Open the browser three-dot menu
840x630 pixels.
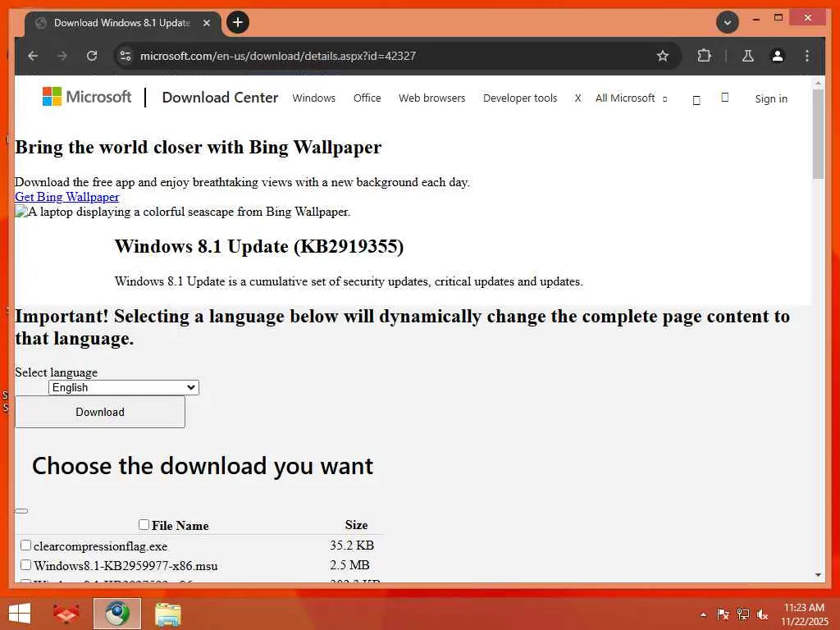[x=807, y=56]
